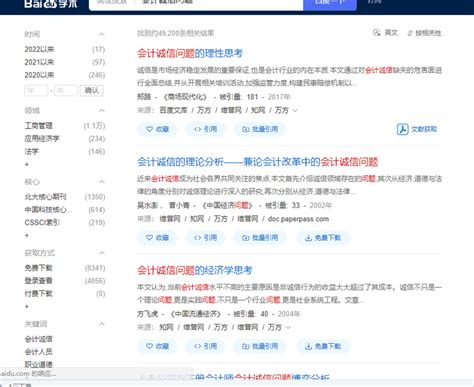Click 批量引用 under 会计诚信问题的经济学思考

tap(260, 346)
